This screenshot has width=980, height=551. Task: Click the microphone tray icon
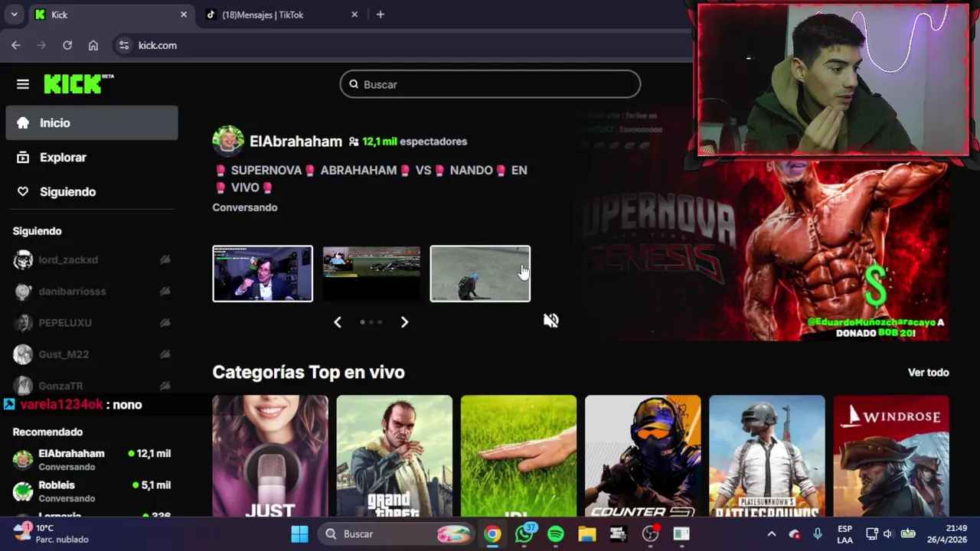818,534
